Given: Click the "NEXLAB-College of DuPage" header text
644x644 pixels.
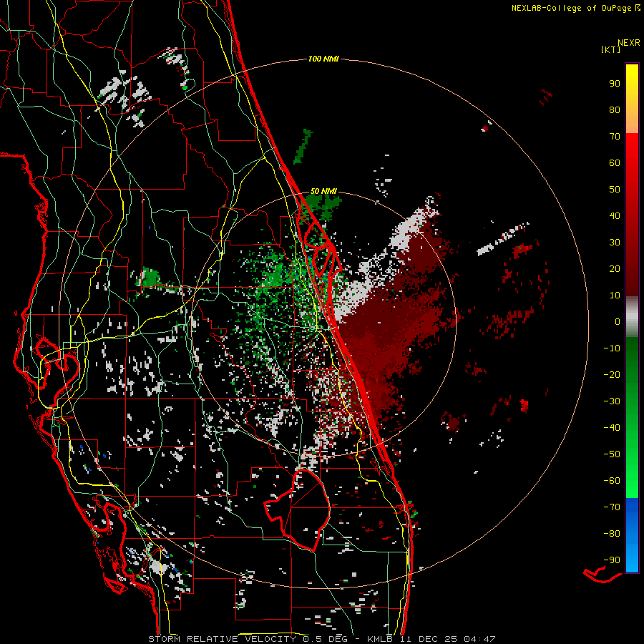Looking at the screenshot, I should pyautogui.click(x=572, y=8).
